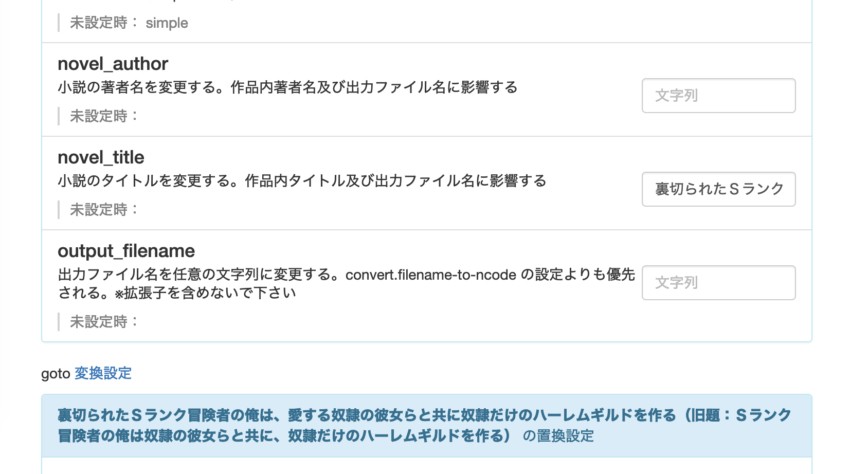Image resolution: width=868 pixels, height=474 pixels.
Task: Click the convert.filename-to-ncode text in description
Action: click(x=431, y=275)
